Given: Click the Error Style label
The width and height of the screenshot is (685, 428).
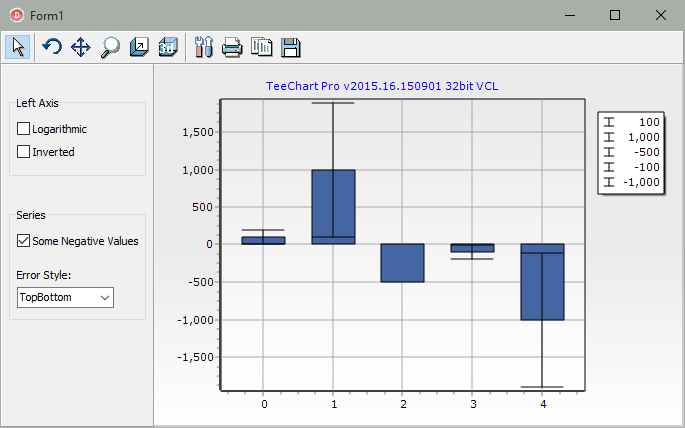Looking at the screenshot, I should 44,275.
